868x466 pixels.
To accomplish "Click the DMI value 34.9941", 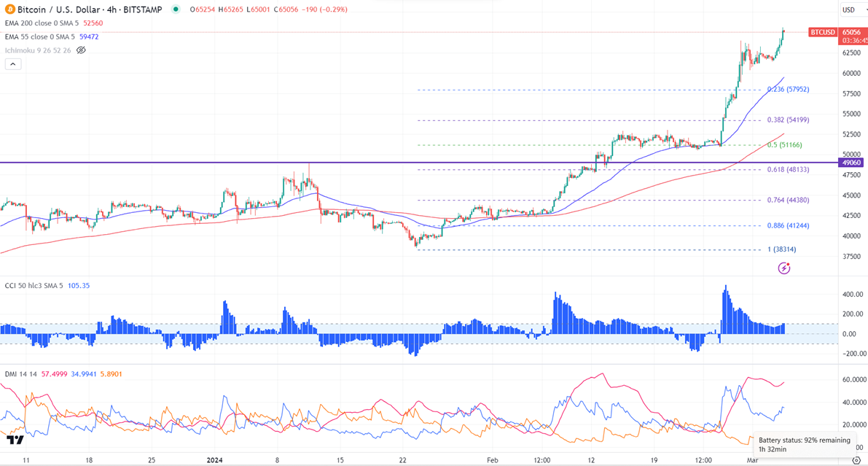I will [x=84, y=374].
